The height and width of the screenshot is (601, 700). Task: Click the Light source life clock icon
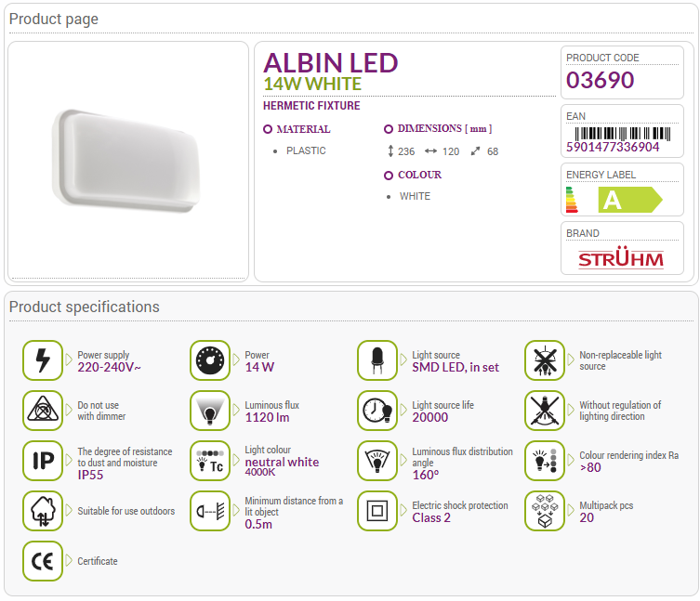377,410
